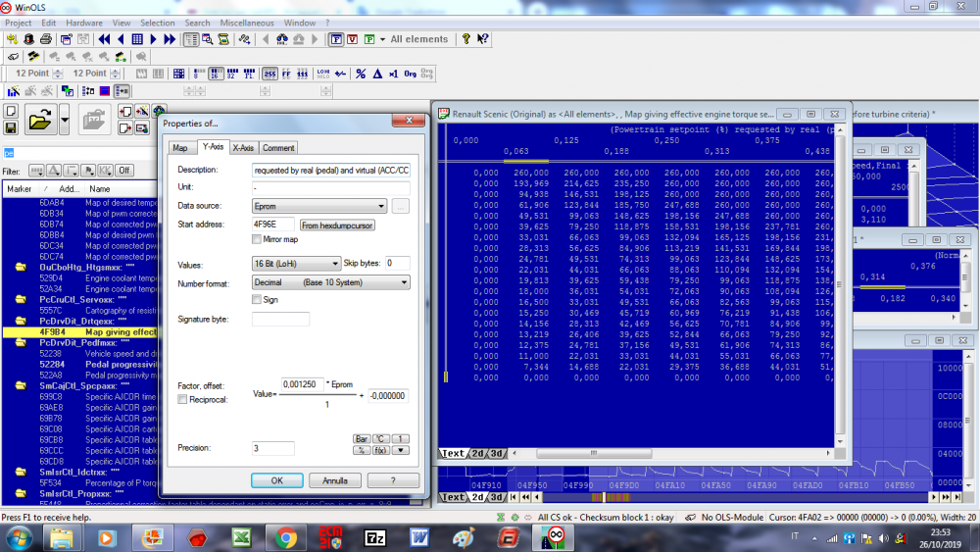Toggle the P view mode icon
The height and width of the screenshot is (552, 980).
[369, 39]
